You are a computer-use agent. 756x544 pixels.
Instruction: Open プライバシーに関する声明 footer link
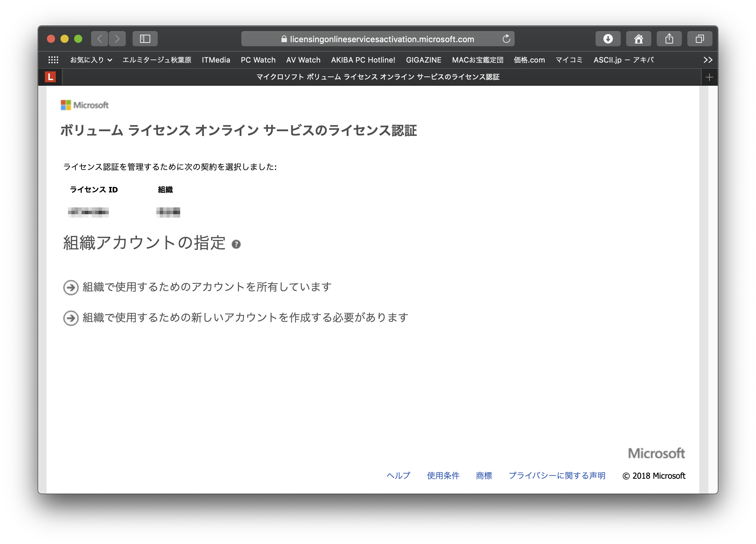pos(557,475)
